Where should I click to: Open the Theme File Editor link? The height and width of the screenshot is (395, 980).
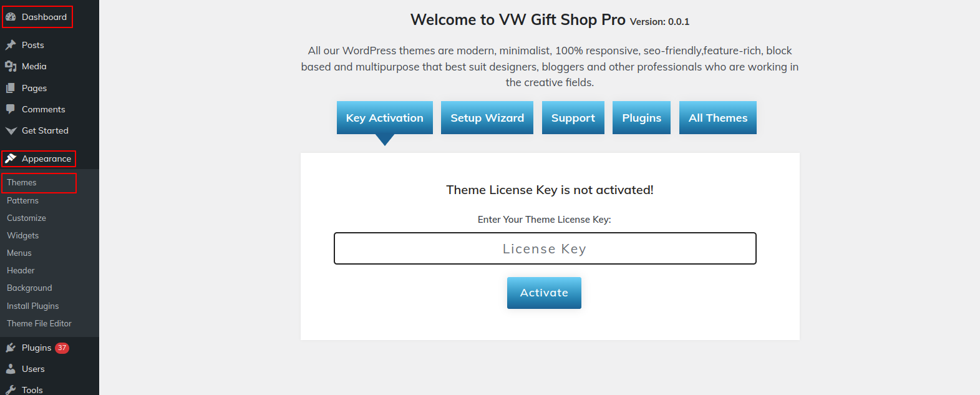click(39, 323)
